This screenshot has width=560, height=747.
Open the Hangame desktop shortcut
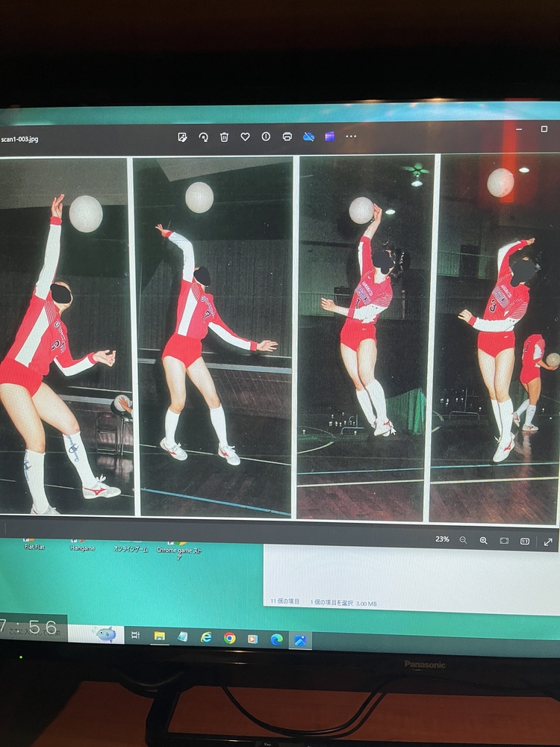(x=81, y=547)
